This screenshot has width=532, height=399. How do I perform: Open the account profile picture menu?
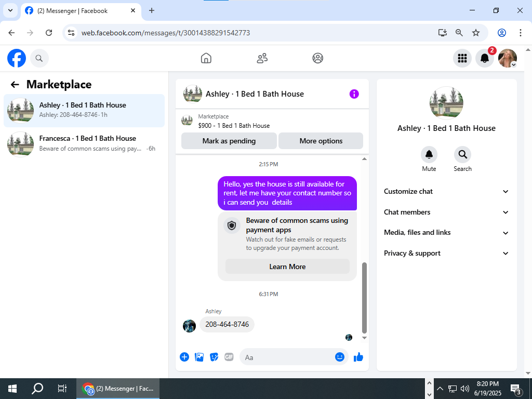click(x=507, y=58)
